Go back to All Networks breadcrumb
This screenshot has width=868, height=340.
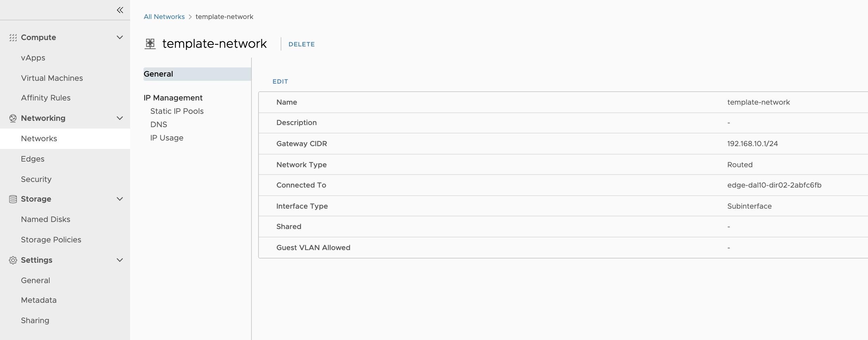pos(164,17)
